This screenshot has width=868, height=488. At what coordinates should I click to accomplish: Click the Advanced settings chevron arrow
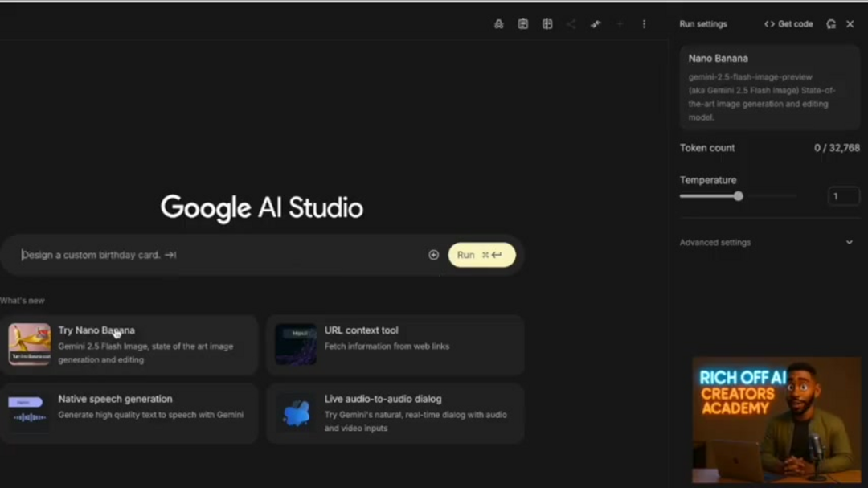pyautogui.click(x=850, y=242)
